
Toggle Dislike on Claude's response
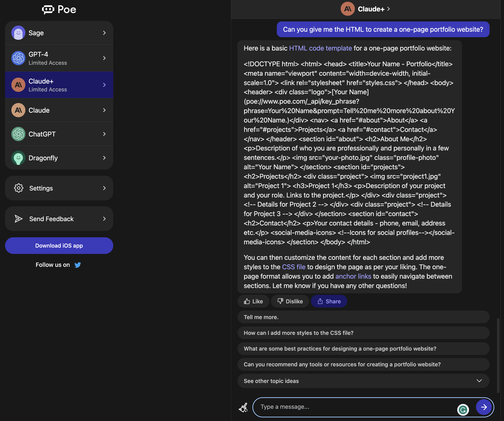pos(290,301)
